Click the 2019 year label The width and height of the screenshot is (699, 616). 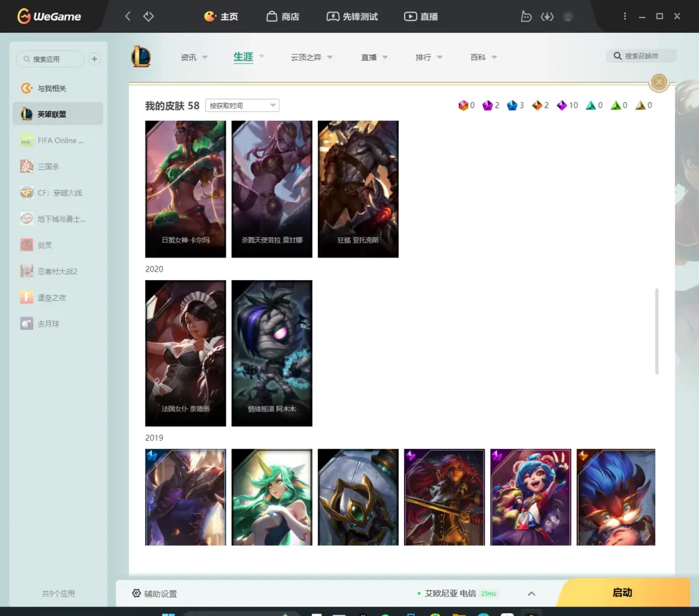tap(154, 437)
